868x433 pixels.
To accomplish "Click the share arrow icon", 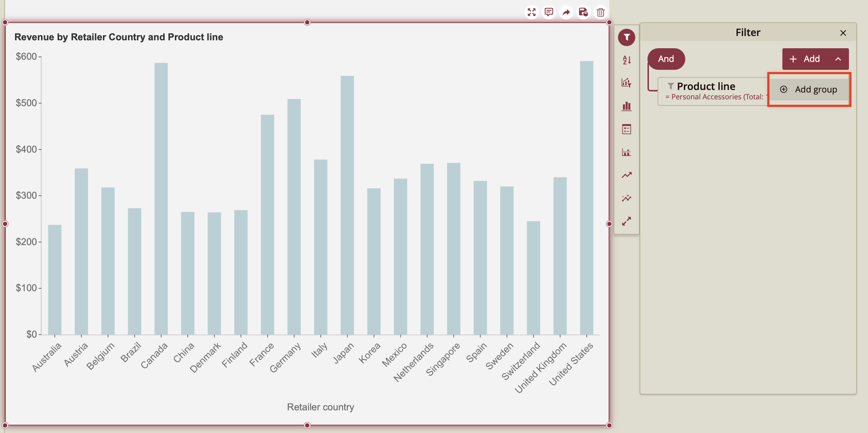I will point(566,12).
